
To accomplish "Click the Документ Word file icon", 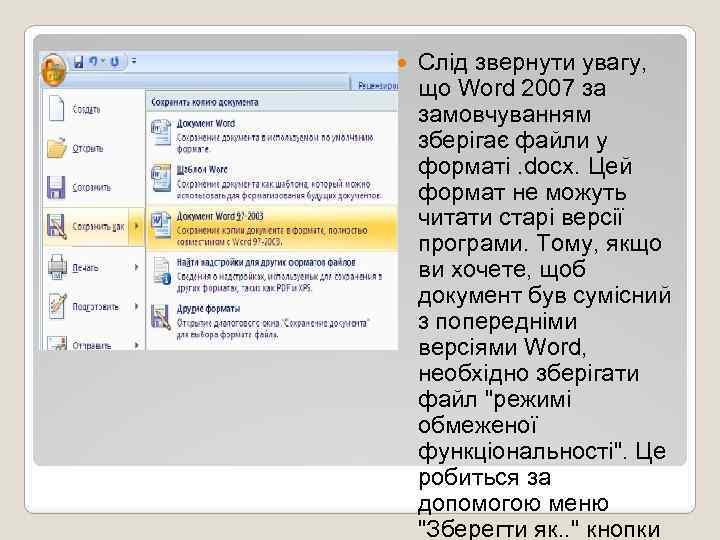I will coord(161,133).
